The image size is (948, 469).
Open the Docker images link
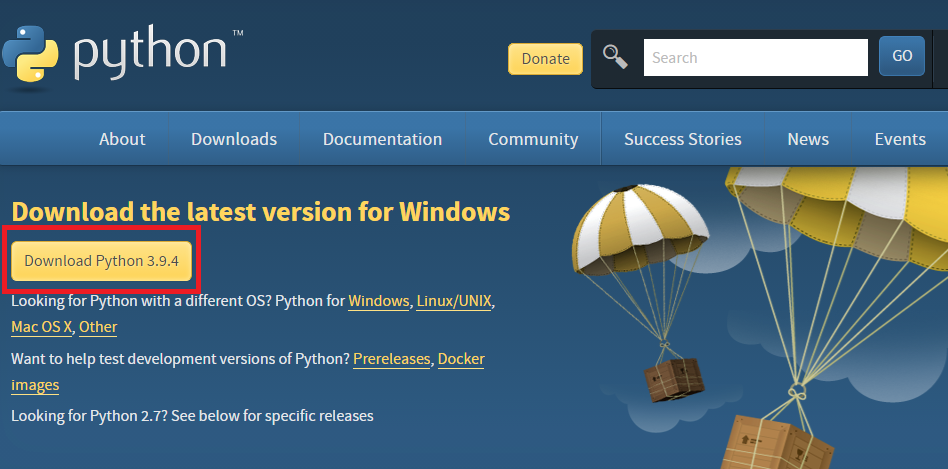pos(461,359)
